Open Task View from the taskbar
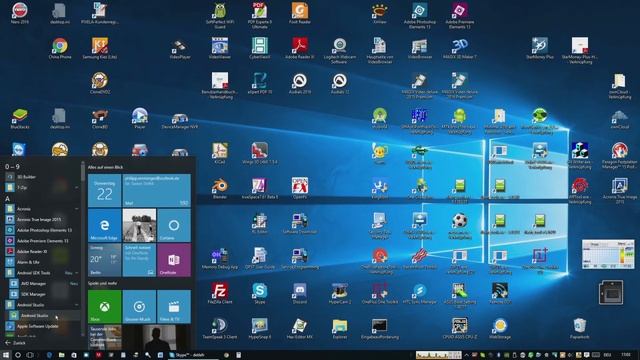This screenshot has height=360, width=640. pyautogui.click(x=30, y=355)
